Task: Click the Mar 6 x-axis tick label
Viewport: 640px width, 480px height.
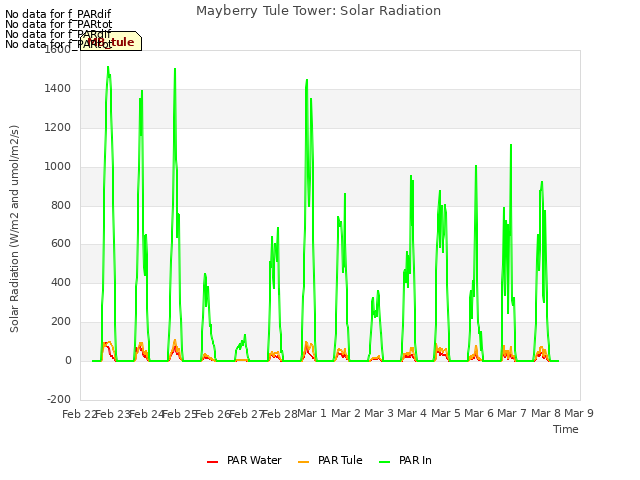Action: [479, 413]
